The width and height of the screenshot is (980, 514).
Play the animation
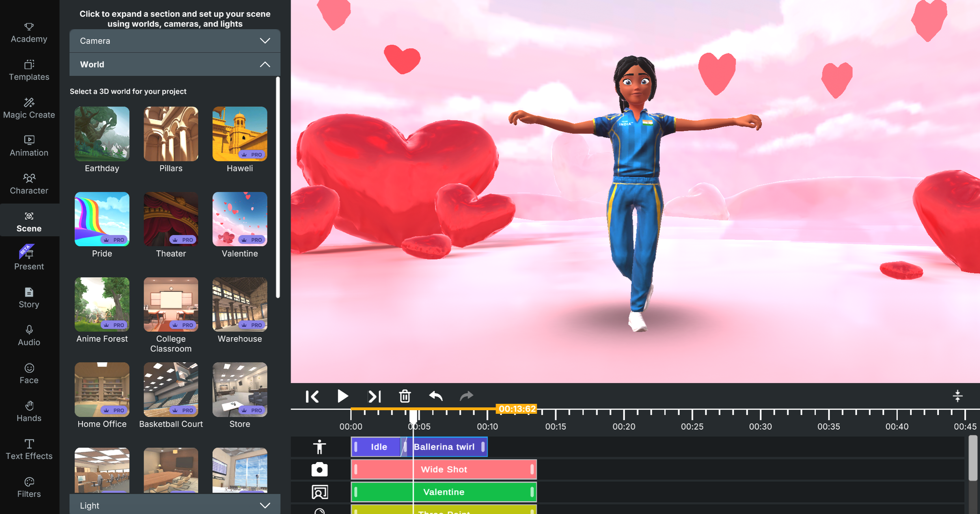coord(343,397)
